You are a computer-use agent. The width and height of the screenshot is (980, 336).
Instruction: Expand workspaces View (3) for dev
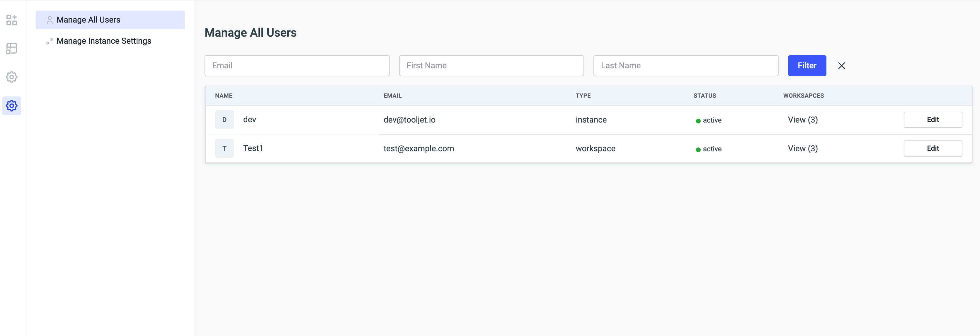[803, 119]
